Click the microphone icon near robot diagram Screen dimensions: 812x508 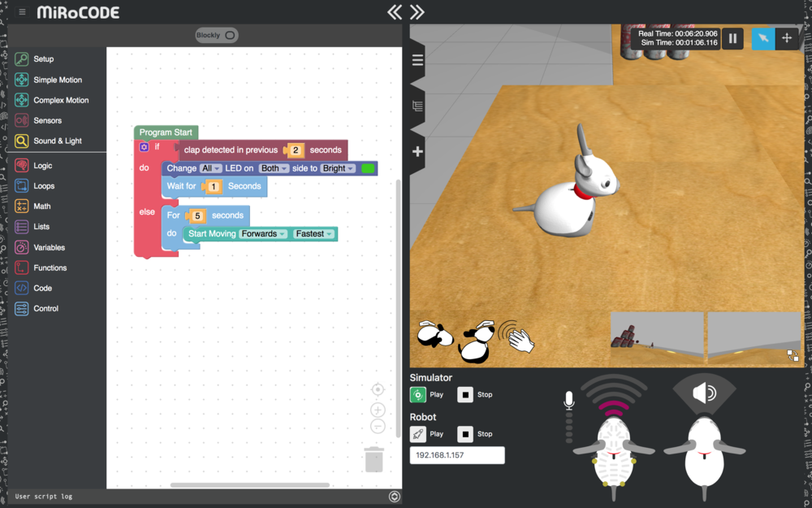(x=569, y=399)
